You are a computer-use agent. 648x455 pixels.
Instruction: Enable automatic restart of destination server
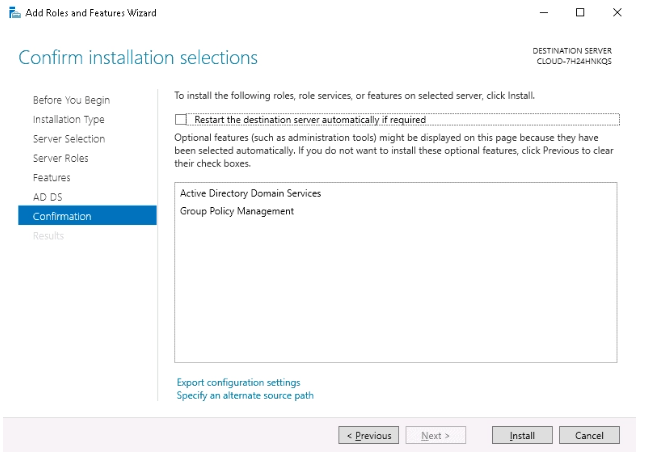click(x=181, y=119)
